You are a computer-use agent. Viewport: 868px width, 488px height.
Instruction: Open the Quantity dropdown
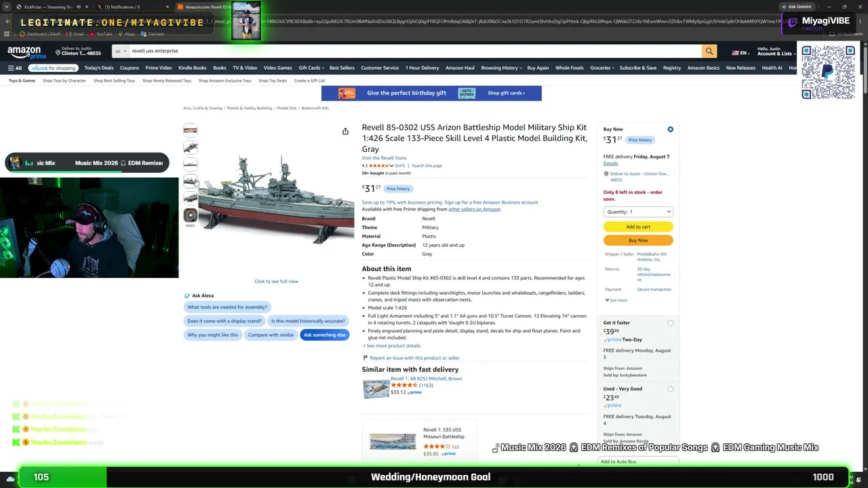coord(638,212)
